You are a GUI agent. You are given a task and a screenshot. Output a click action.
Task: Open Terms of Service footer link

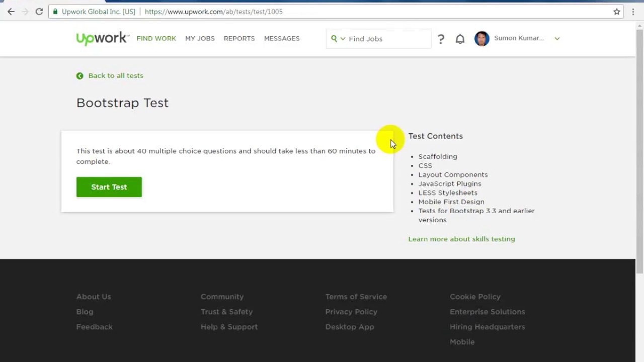coord(356,297)
